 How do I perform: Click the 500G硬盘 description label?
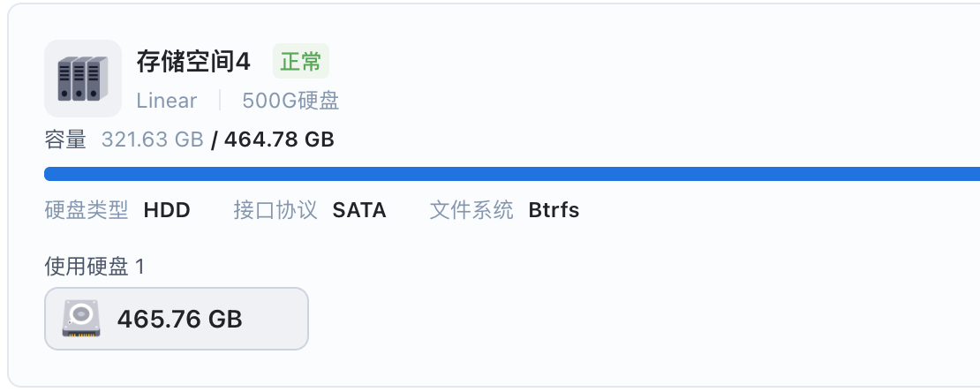tap(290, 101)
